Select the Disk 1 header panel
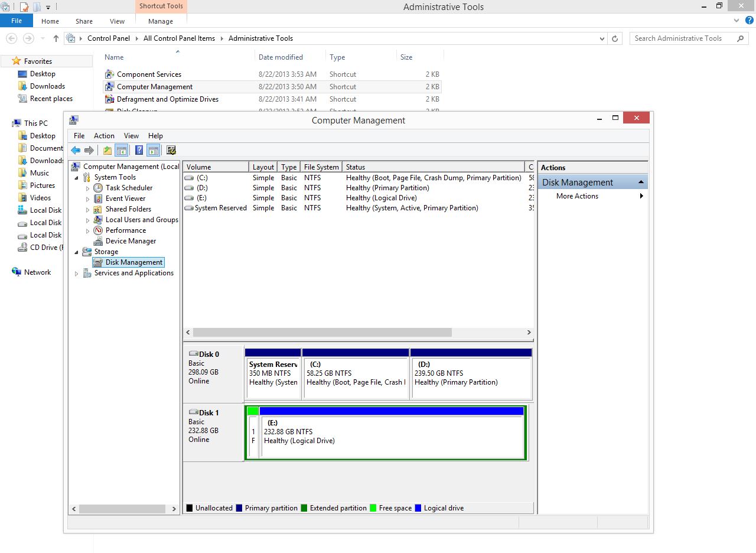Image resolution: width=756 pixels, height=553 pixels. click(213, 432)
